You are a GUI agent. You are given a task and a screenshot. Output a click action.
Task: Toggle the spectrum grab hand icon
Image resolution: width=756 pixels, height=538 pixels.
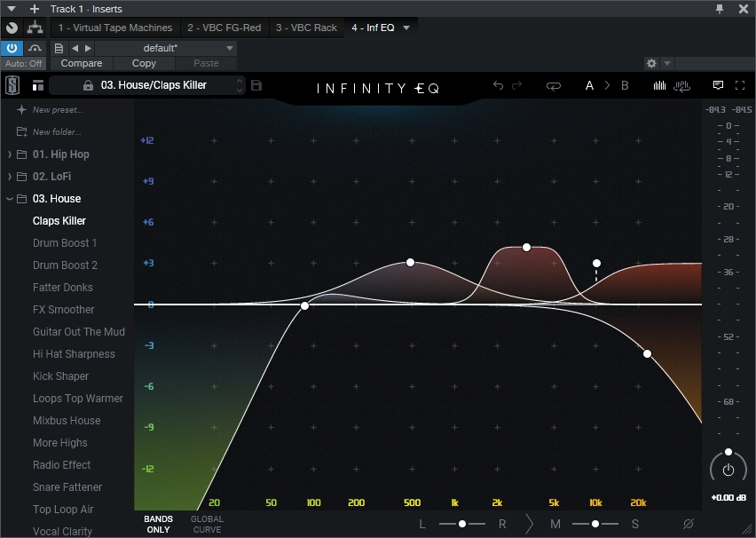click(681, 86)
